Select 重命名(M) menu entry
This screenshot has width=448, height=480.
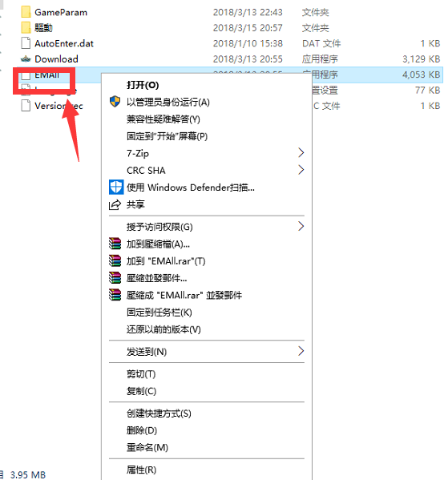(x=147, y=447)
